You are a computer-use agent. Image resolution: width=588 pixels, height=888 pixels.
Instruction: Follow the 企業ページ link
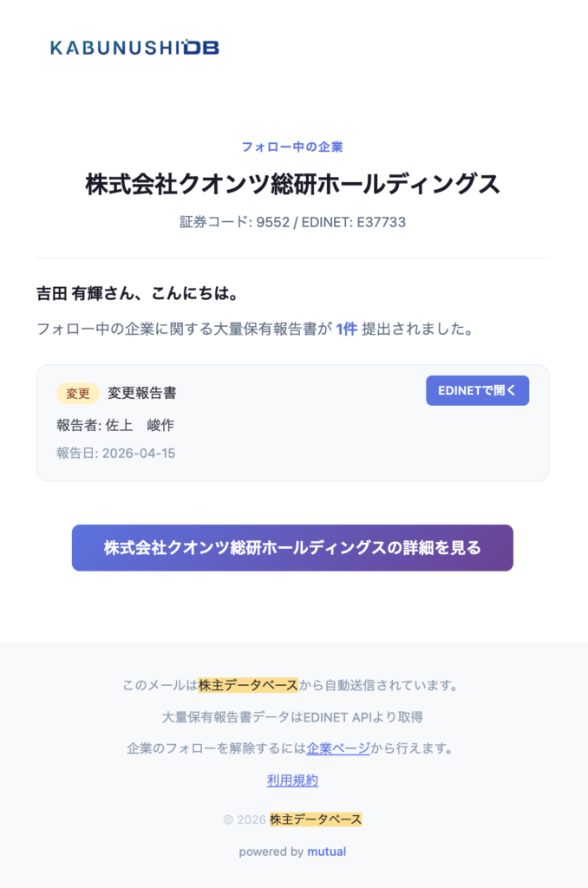tap(338, 748)
